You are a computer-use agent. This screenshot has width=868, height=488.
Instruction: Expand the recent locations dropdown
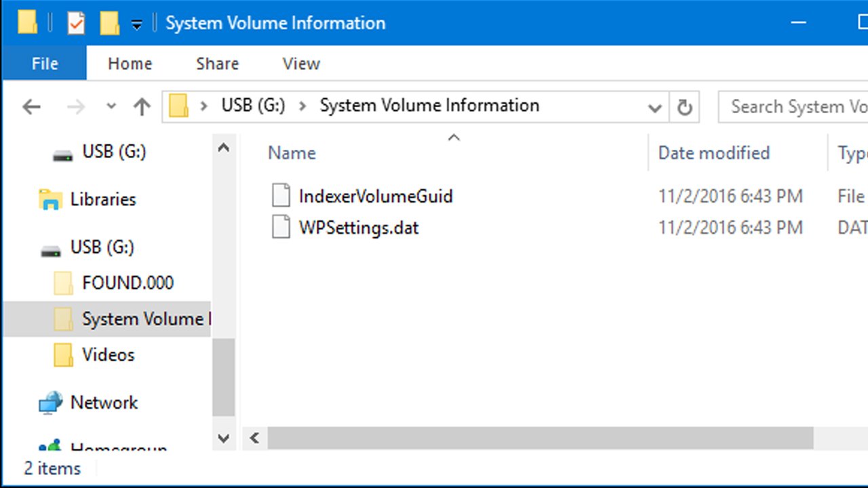[x=112, y=107]
